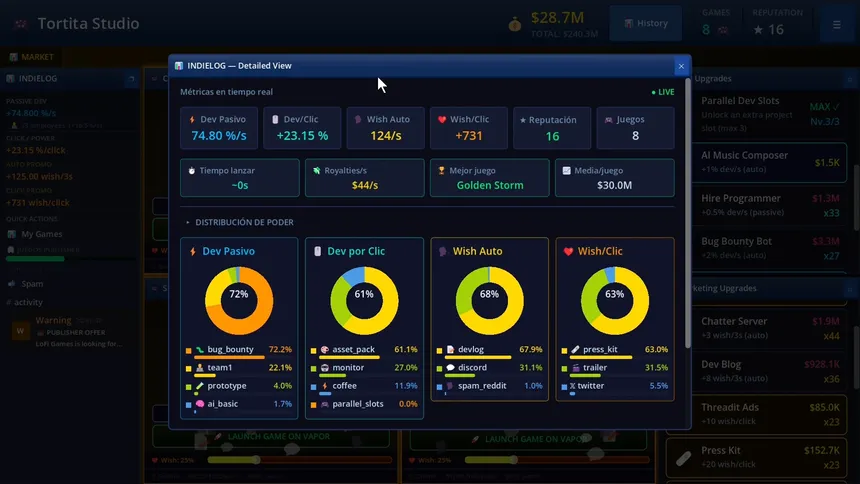This screenshot has height=484, width=860.
Task: Click the Royalties/s icon
Action: tap(316, 171)
